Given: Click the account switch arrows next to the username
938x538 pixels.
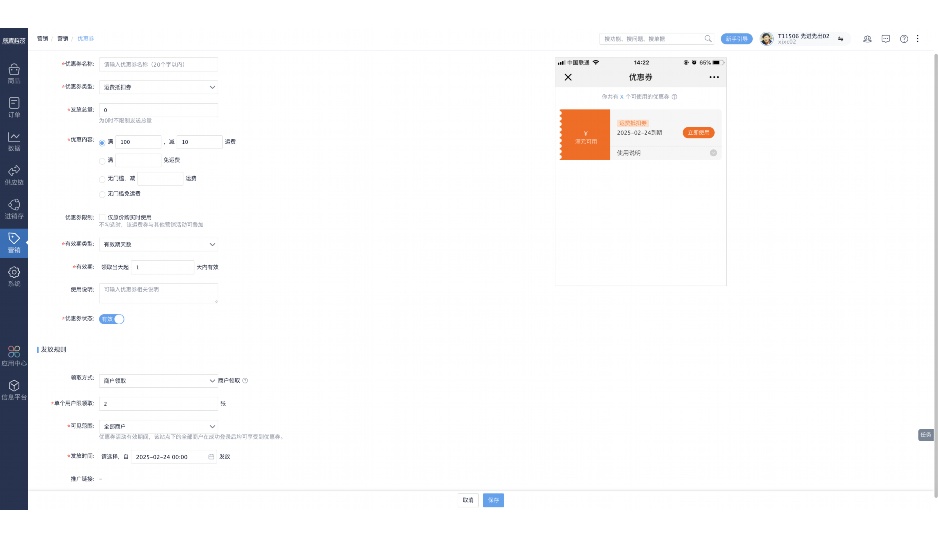Looking at the screenshot, I should coord(840,39).
